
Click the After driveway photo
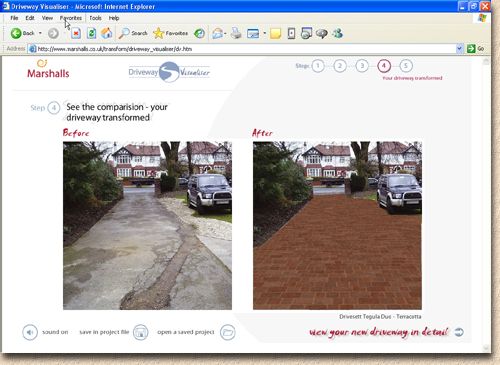click(337, 226)
